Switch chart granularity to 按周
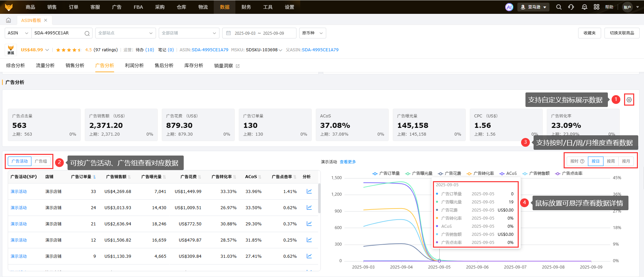 coord(611,161)
